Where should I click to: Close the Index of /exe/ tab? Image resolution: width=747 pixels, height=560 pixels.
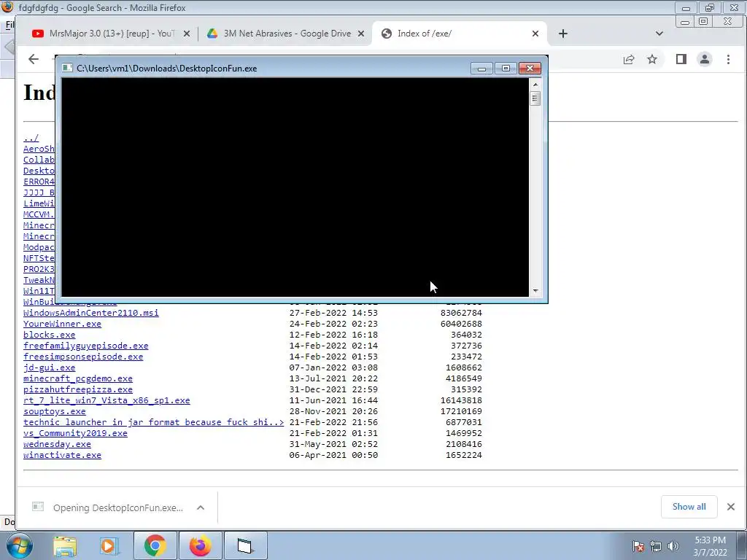(535, 34)
